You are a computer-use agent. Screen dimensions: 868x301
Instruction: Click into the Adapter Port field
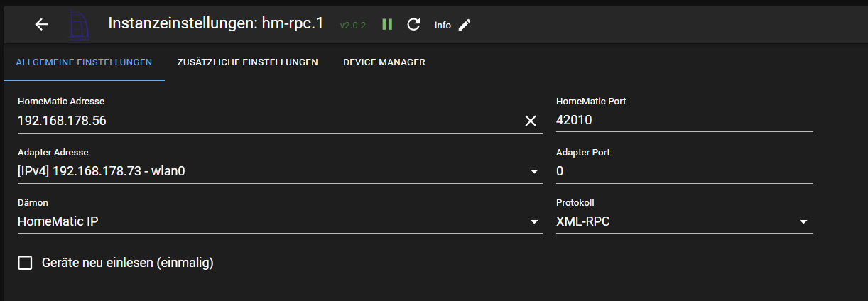click(x=683, y=172)
